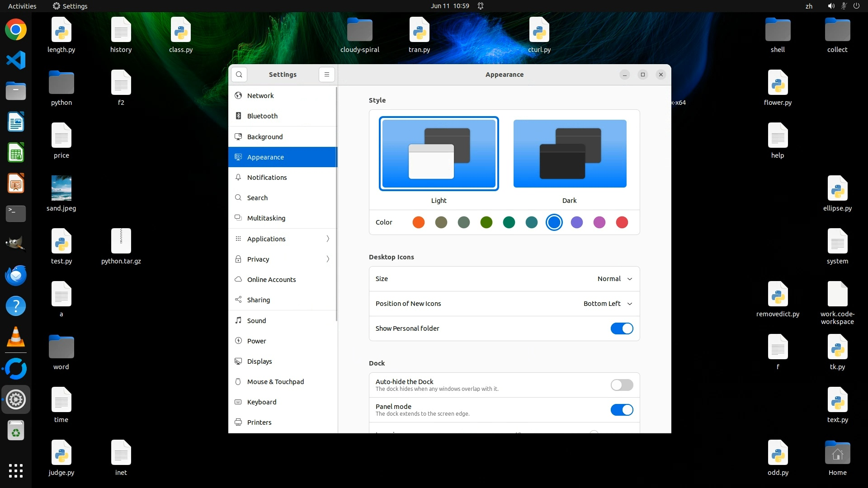Open the icon Size dropdown
Image resolution: width=868 pixels, height=488 pixels.
coord(614,279)
